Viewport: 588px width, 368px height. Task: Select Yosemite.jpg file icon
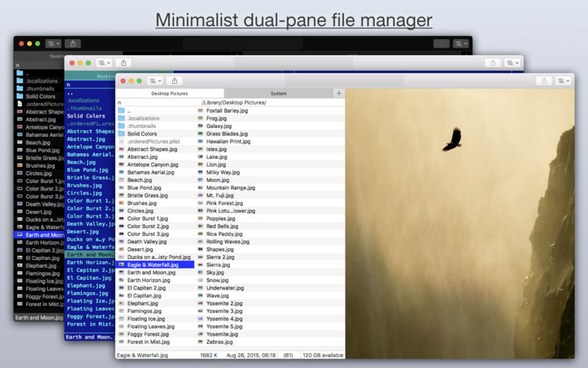click(200, 334)
